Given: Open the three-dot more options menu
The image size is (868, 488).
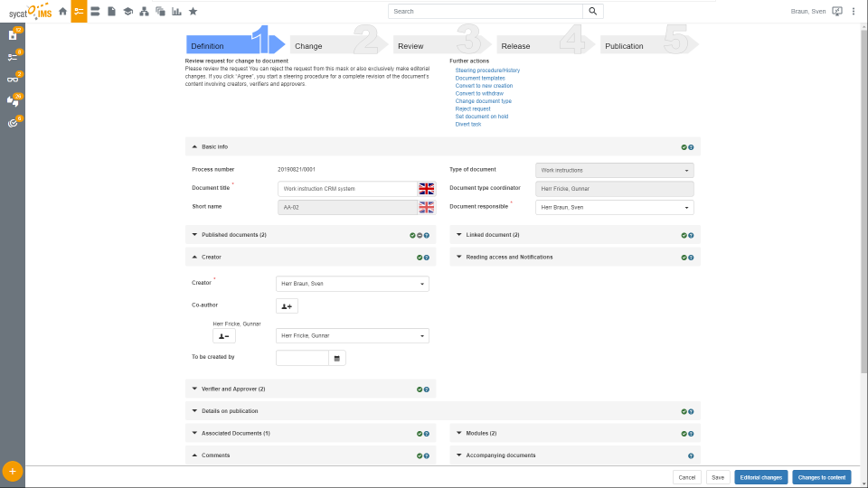Looking at the screenshot, I should coord(853,11).
